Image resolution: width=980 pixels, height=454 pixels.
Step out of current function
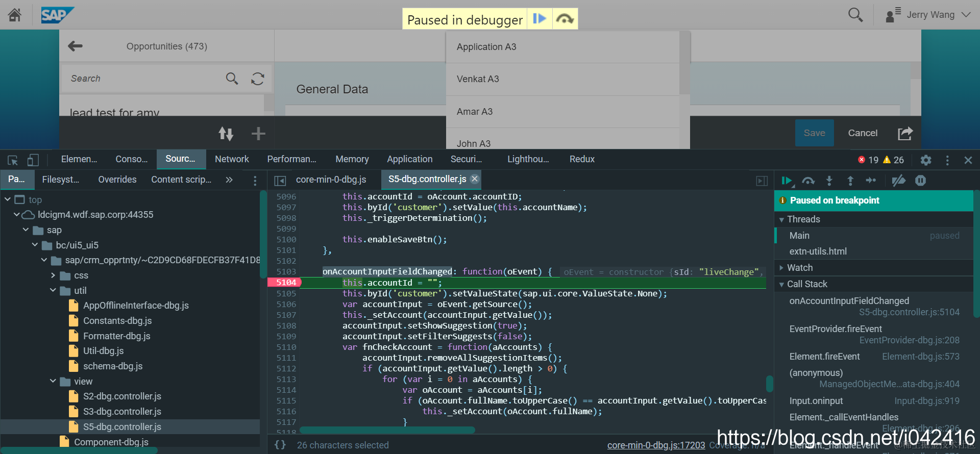(x=850, y=181)
